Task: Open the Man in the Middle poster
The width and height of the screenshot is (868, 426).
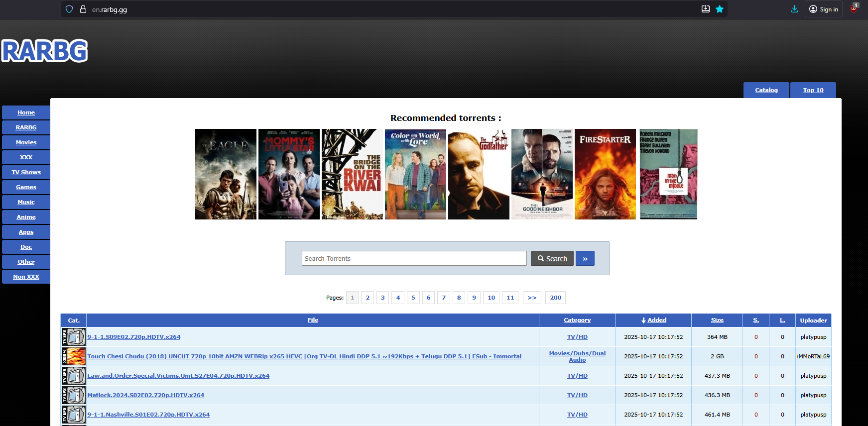Action: [668, 174]
